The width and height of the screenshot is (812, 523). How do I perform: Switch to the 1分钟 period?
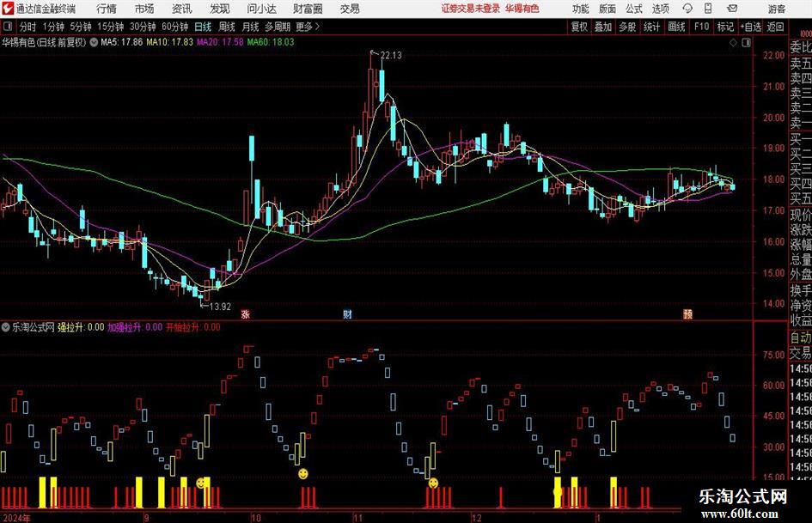pyautogui.click(x=52, y=27)
